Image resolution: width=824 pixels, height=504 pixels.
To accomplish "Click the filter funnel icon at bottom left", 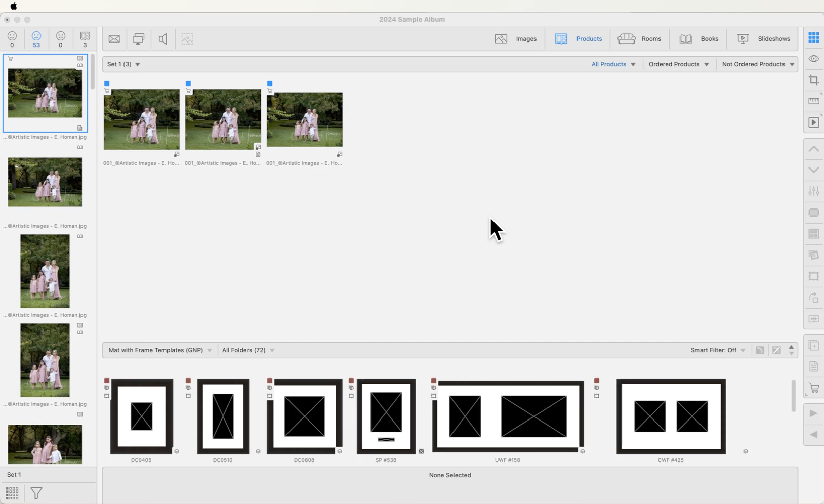I will tap(36, 493).
